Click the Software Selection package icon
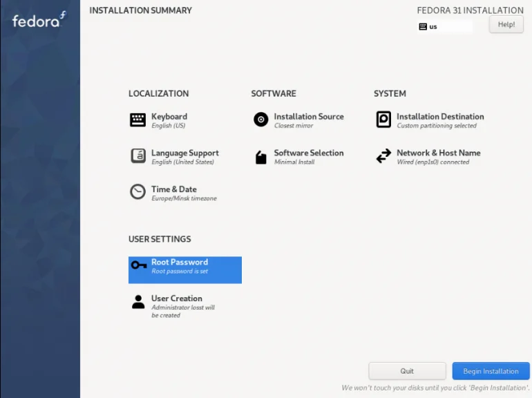532x398 pixels. point(261,158)
